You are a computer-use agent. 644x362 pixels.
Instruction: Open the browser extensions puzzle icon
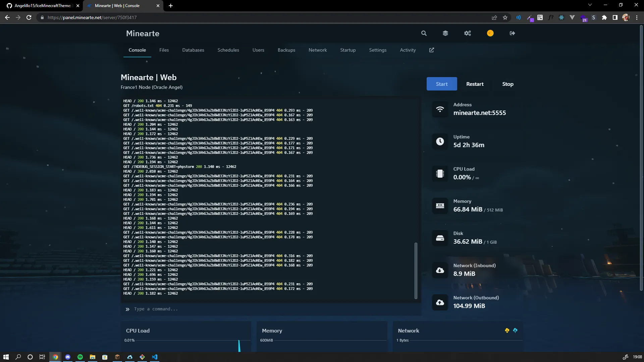click(604, 17)
